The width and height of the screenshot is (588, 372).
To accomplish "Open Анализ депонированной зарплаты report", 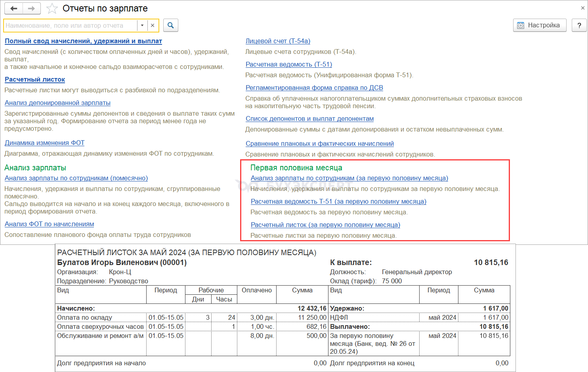I will [57, 103].
